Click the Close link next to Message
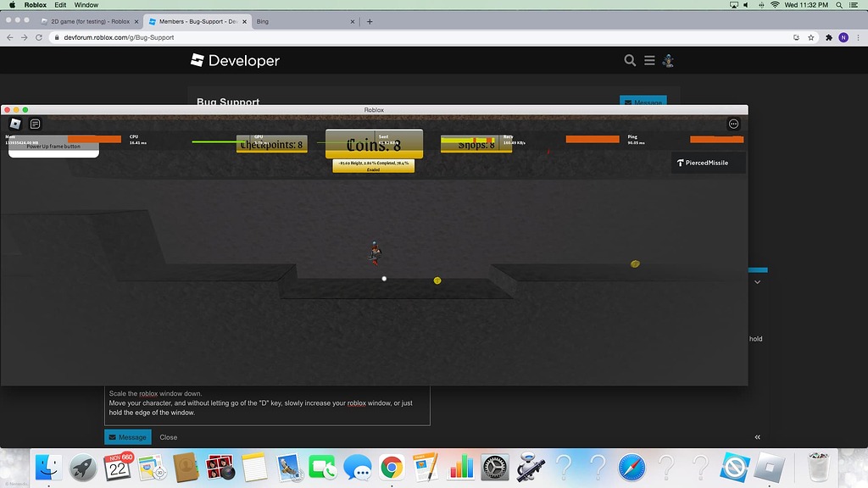Viewport: 868px width, 488px height. pyautogui.click(x=168, y=436)
